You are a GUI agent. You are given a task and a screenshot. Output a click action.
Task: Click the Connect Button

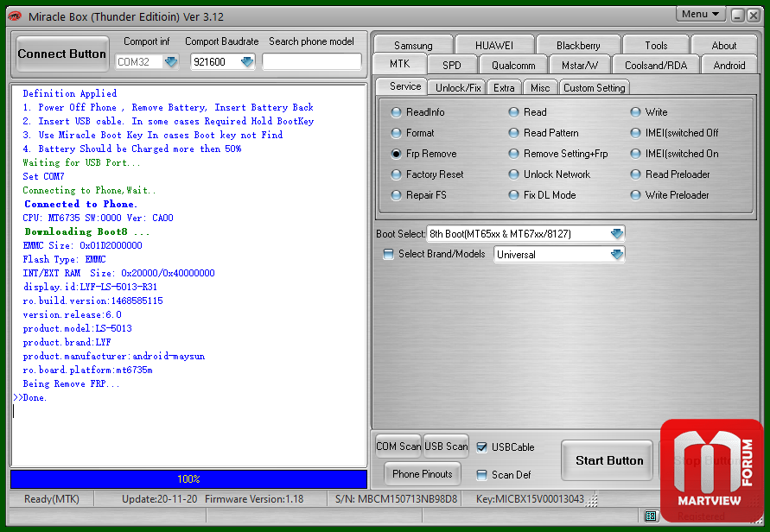click(62, 54)
